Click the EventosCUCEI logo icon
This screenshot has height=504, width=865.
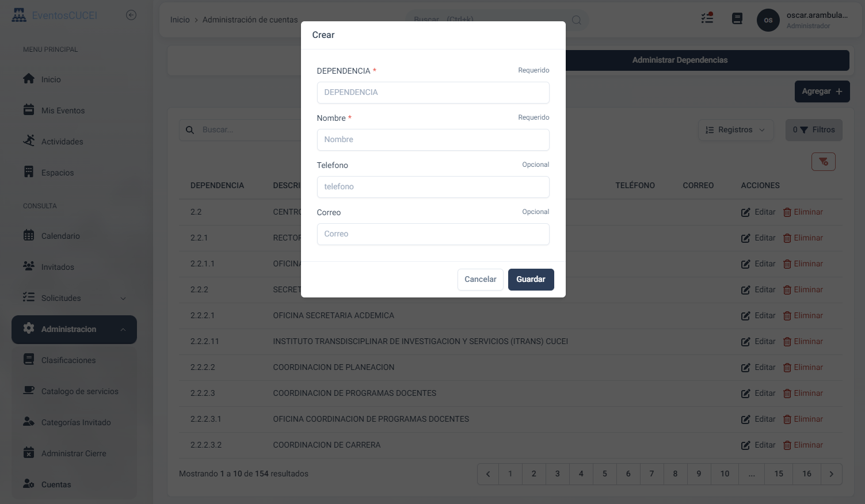point(19,16)
